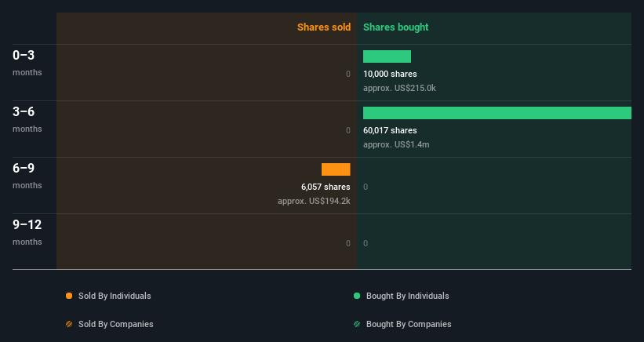Toggle the Sold By Individuals legend dot

pyautogui.click(x=69, y=296)
